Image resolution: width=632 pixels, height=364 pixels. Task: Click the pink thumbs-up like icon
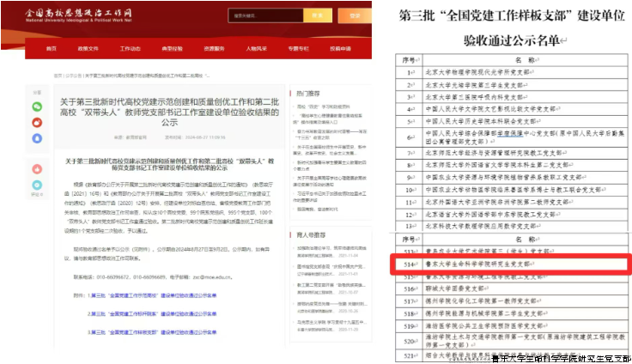pos(37,169)
